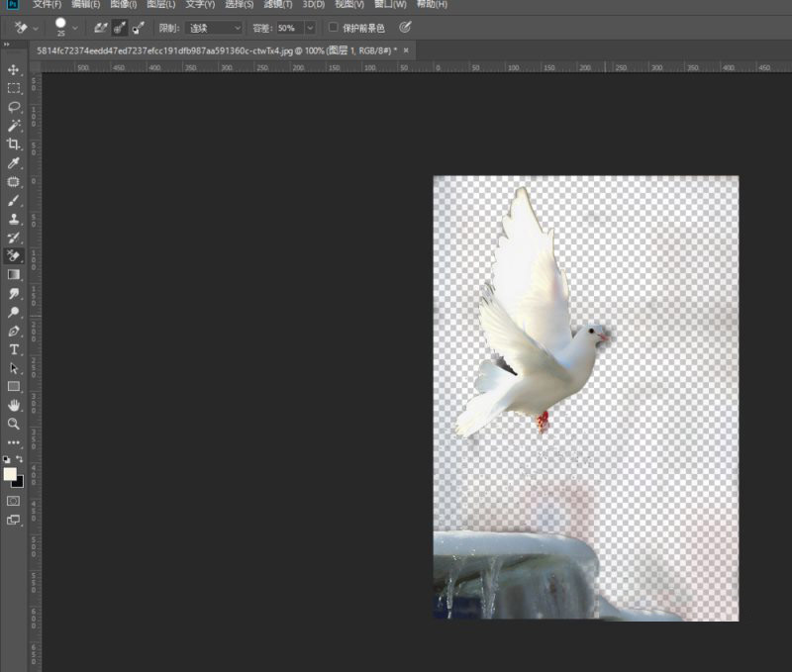The height and width of the screenshot is (672, 792).
Task: Select the Hand tool
Action: click(x=14, y=405)
